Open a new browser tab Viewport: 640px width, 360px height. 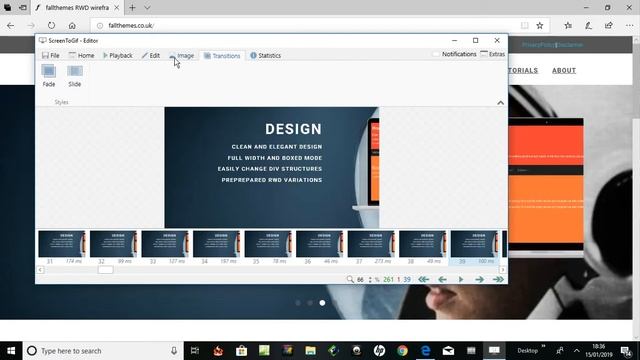[132, 8]
